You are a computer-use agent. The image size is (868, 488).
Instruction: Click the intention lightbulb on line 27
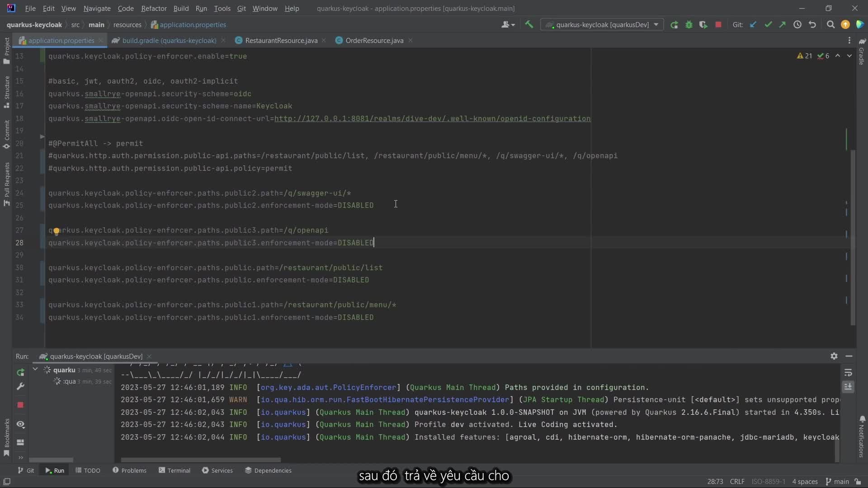tap(56, 231)
